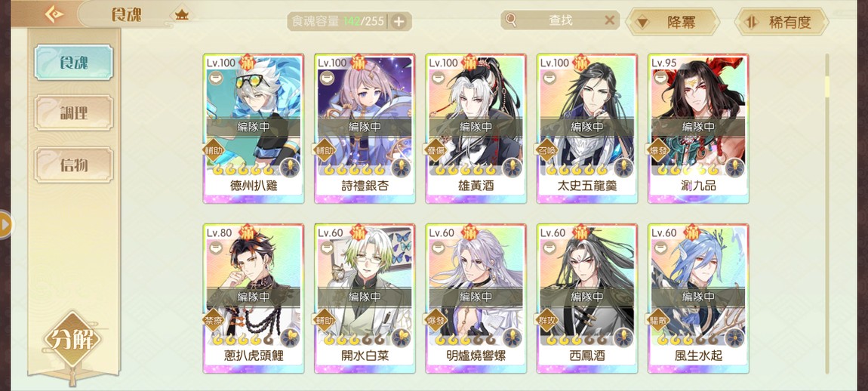This screenshot has width=868, height=391.
Task: Tap the flower emblem on 德州扒雞 card
Action: (x=290, y=168)
